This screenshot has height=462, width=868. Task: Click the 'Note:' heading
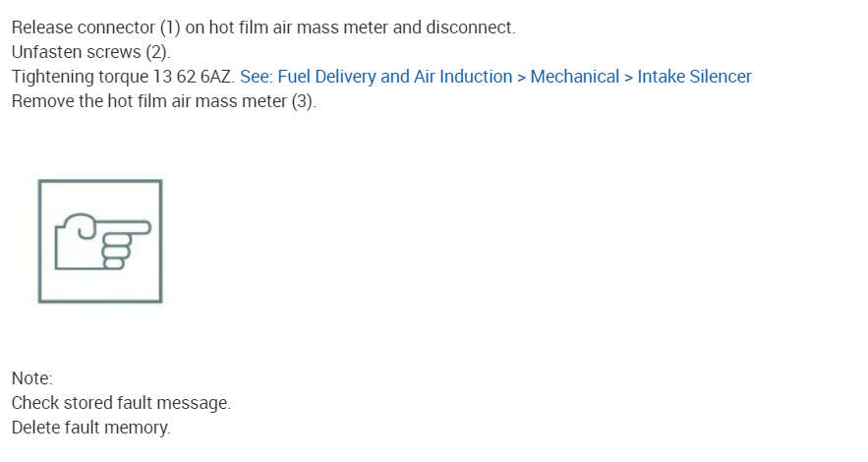click(x=31, y=378)
